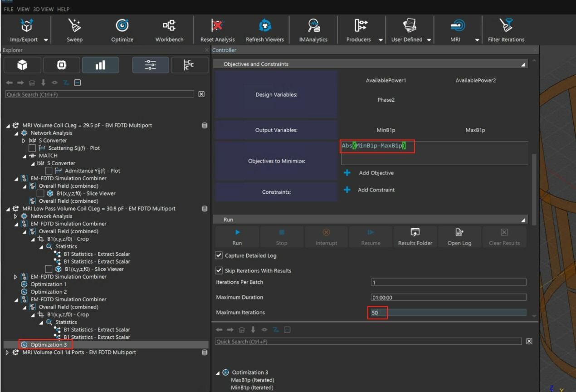
Task: Uncheck Skip Iterations With Results
Action: click(x=219, y=271)
